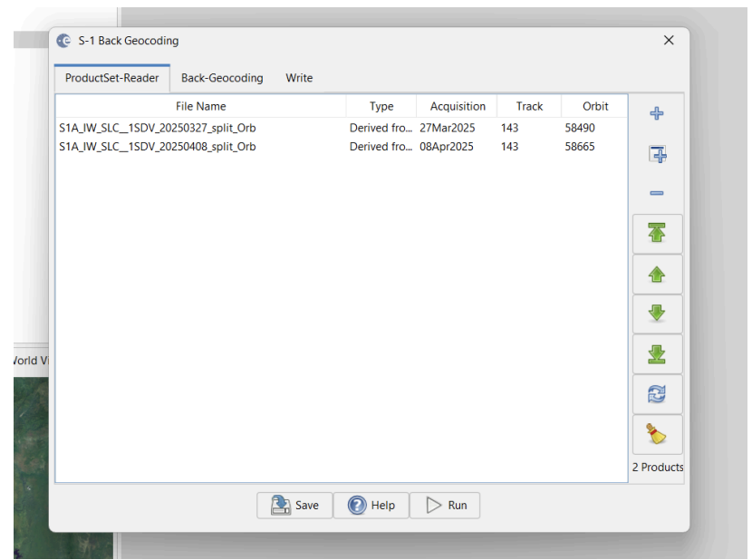Move selected product to top
Image resolution: width=752 pixels, height=560 pixels.
[657, 234]
